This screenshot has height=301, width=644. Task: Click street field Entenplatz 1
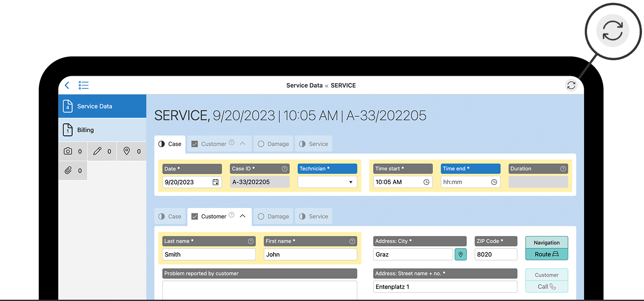pyautogui.click(x=445, y=287)
